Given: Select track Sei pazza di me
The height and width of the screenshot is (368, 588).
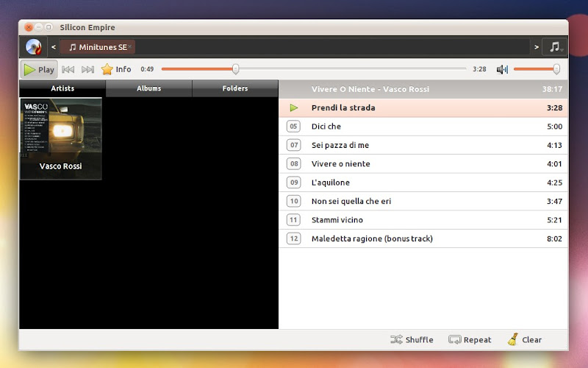Looking at the screenshot, I should click(x=423, y=145).
